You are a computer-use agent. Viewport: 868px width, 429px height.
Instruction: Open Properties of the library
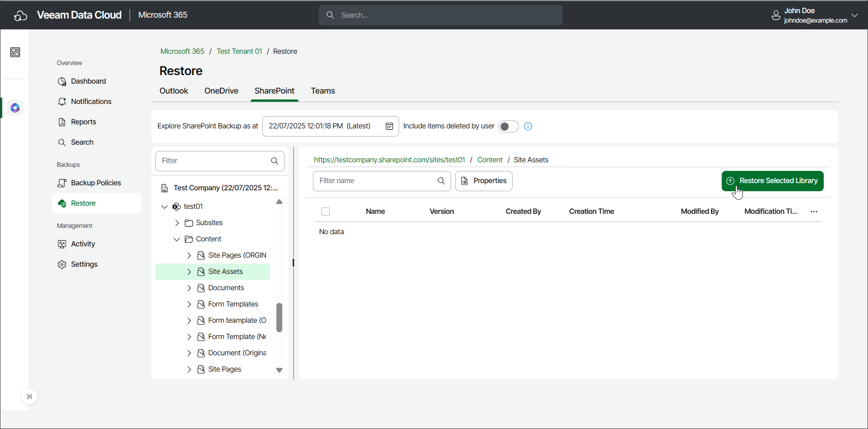pyautogui.click(x=484, y=181)
